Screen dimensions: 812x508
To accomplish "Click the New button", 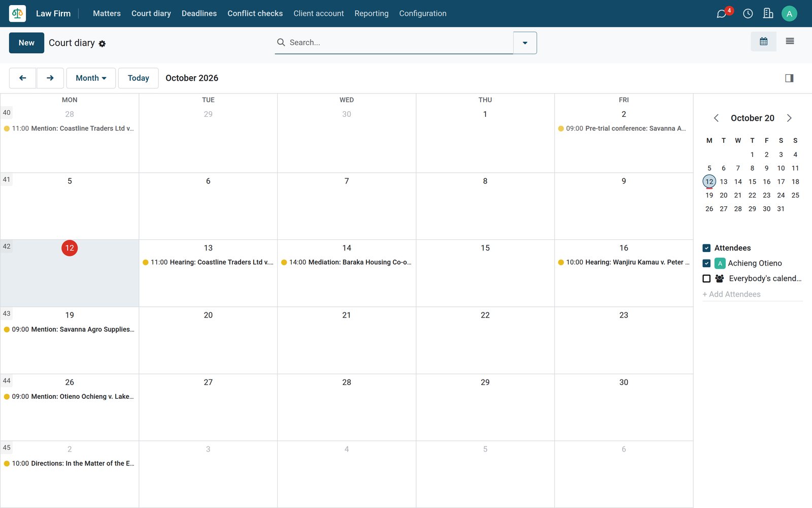I will click(x=26, y=43).
